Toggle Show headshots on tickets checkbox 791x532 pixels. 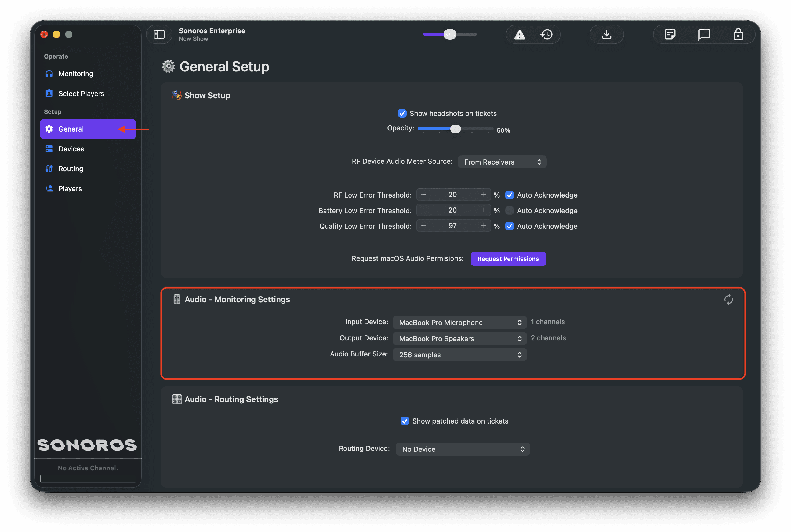click(402, 113)
